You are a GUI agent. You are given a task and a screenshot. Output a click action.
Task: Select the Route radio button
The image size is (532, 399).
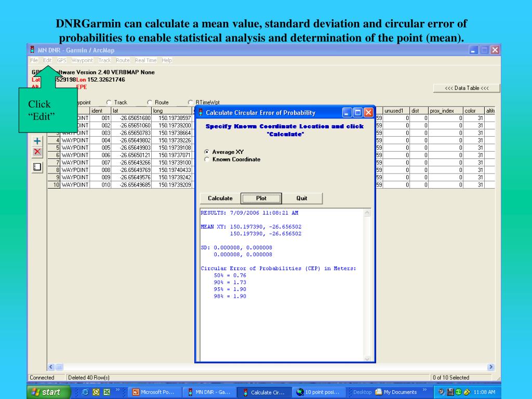coord(150,102)
